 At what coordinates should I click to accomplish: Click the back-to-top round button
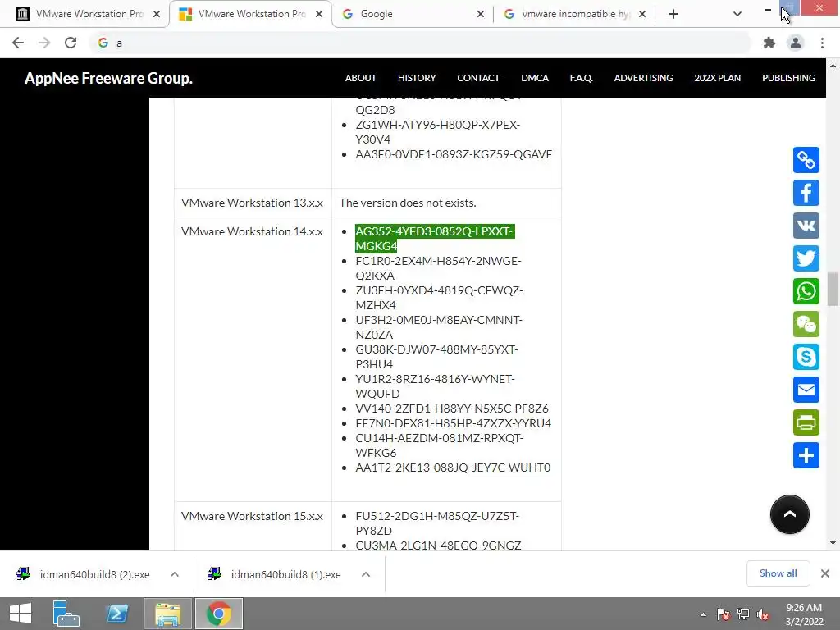click(x=789, y=514)
